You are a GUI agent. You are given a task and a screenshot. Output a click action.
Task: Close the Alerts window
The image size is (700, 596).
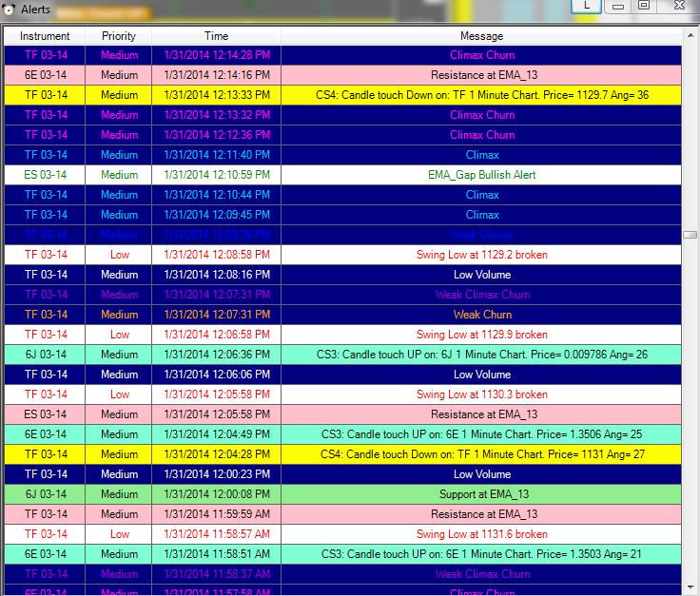point(679,6)
